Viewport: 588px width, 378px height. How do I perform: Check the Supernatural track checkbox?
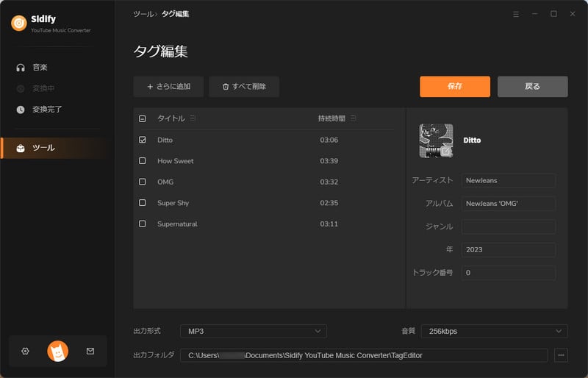click(x=142, y=224)
